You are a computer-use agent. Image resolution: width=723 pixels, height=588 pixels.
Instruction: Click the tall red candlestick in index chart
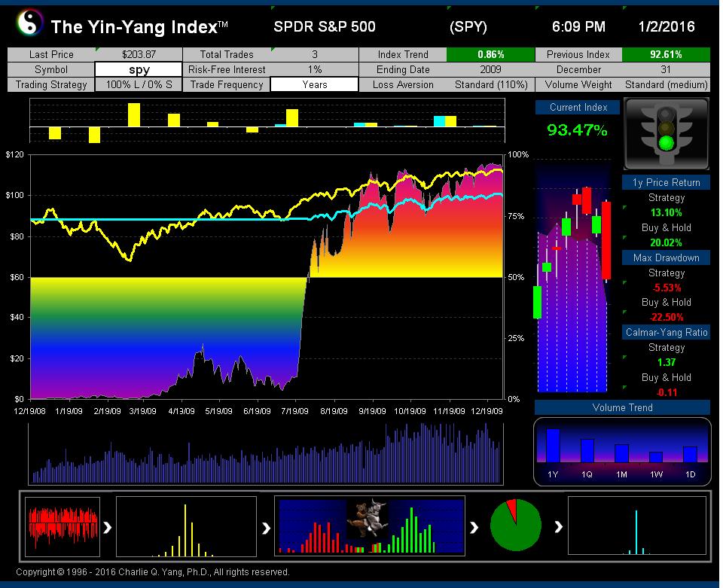(606, 240)
